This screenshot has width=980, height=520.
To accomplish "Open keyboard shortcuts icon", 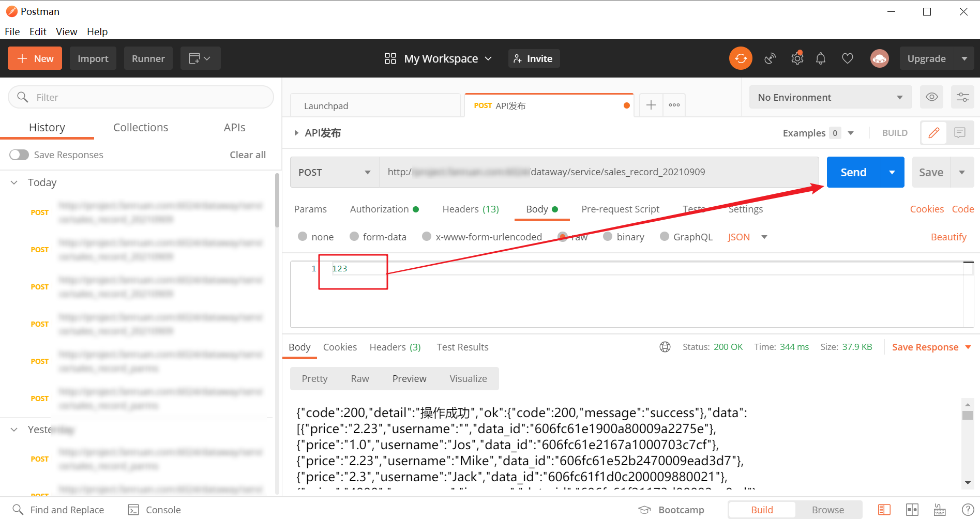I will tap(940, 510).
